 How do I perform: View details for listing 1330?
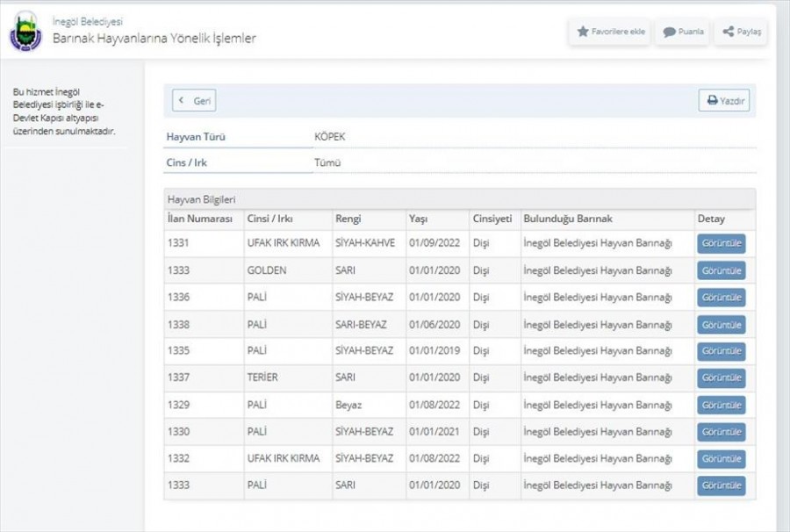pos(721,432)
